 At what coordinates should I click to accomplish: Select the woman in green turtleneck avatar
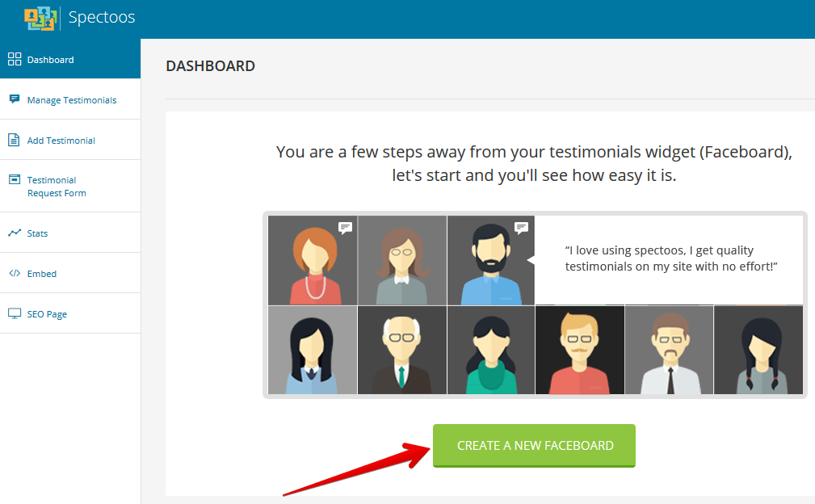pyautogui.click(x=490, y=350)
